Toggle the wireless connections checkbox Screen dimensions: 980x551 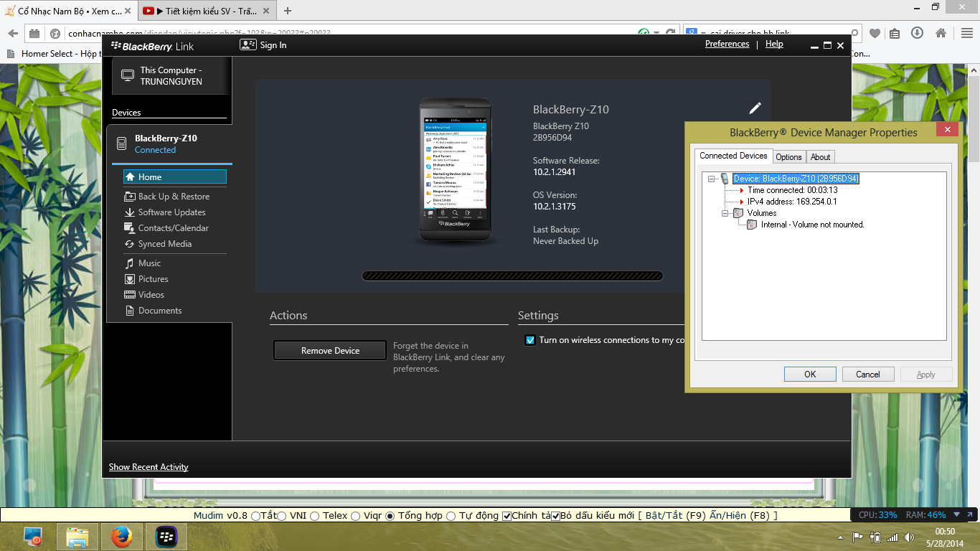(x=530, y=340)
